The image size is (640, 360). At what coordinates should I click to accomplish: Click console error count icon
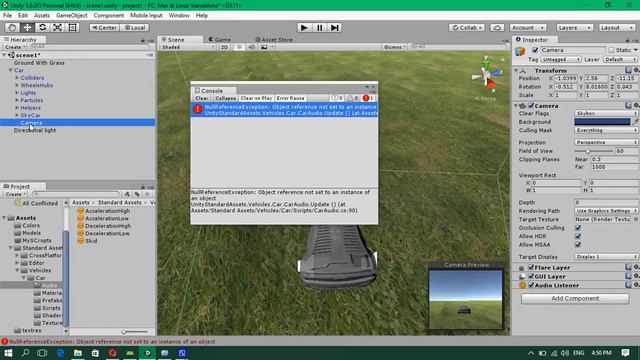[368, 98]
